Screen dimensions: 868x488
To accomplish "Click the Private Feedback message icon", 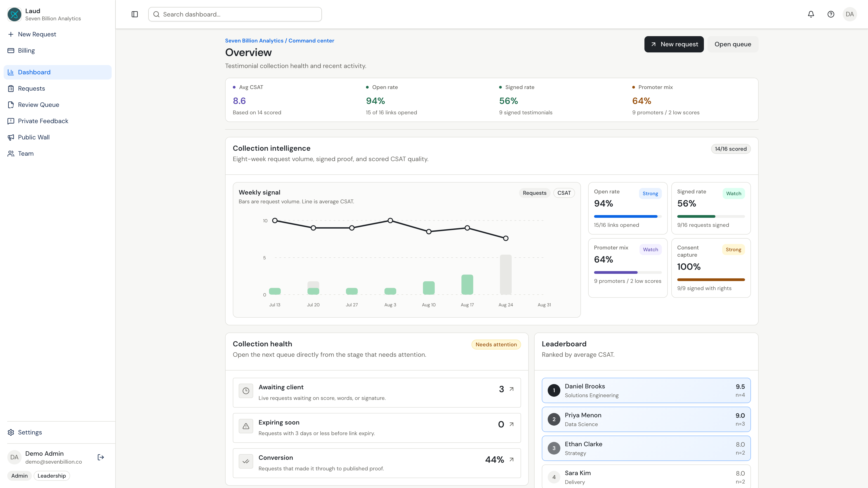I will click(11, 121).
